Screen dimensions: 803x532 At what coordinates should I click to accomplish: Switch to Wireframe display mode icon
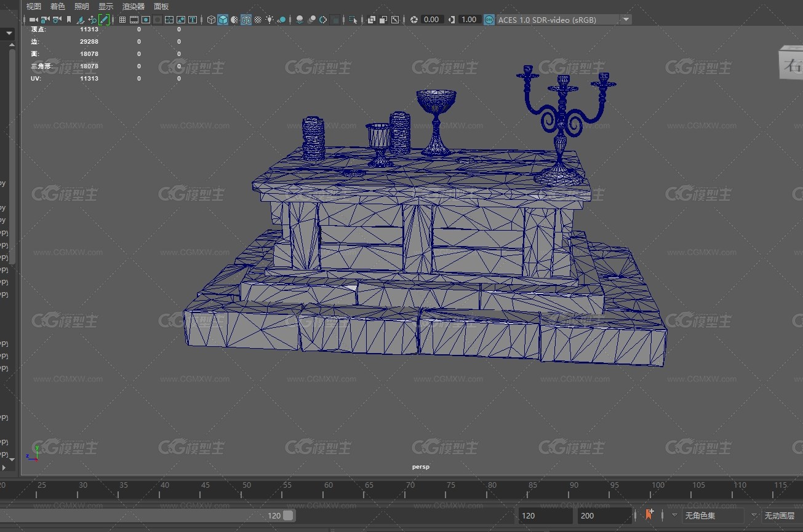(211, 20)
